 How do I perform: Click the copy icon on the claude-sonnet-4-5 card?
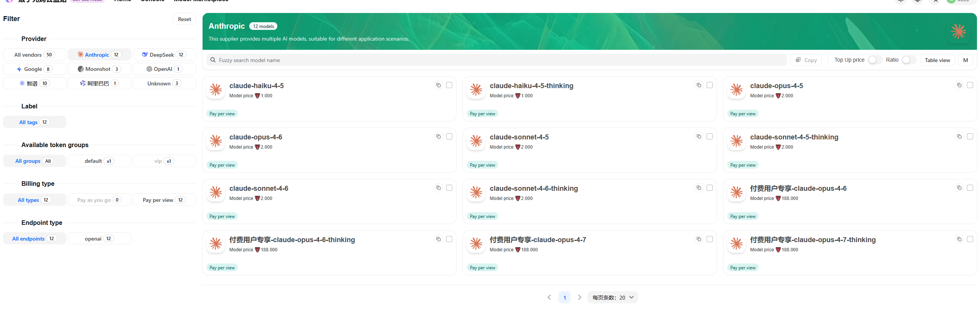(699, 136)
